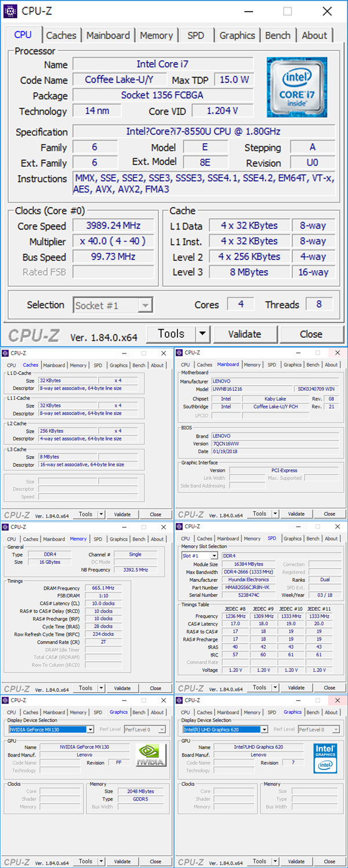
Task: Click Tools button in the Memory window
Action: pos(86,688)
